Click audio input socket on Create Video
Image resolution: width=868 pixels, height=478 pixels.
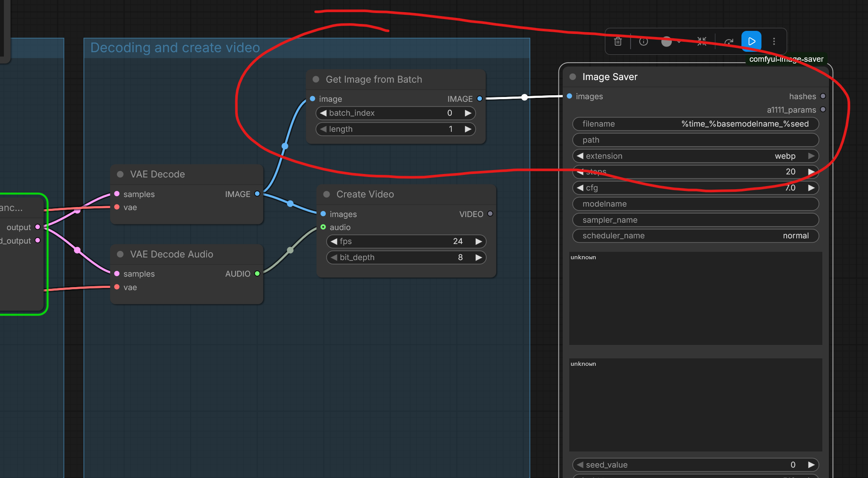click(323, 227)
